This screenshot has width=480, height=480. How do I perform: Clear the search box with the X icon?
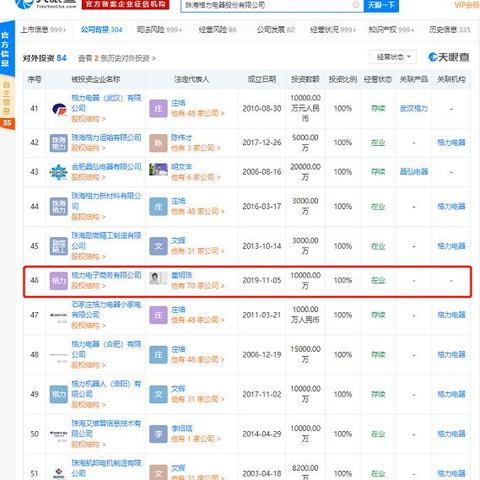[x=356, y=5]
